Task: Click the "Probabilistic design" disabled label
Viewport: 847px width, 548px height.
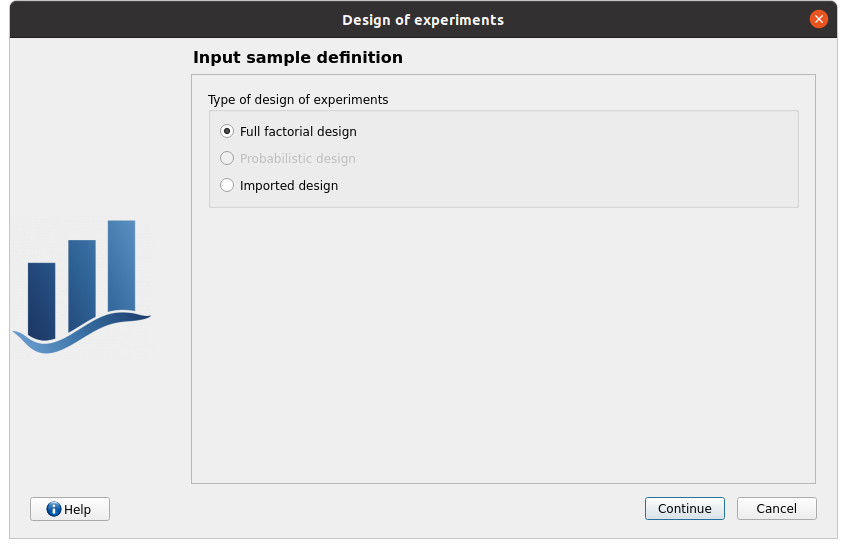Action: click(298, 158)
